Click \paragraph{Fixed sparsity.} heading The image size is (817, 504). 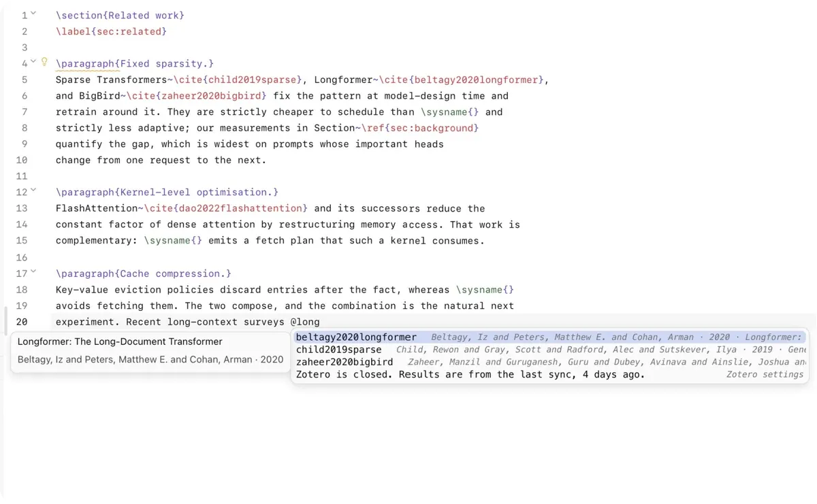[x=135, y=63]
